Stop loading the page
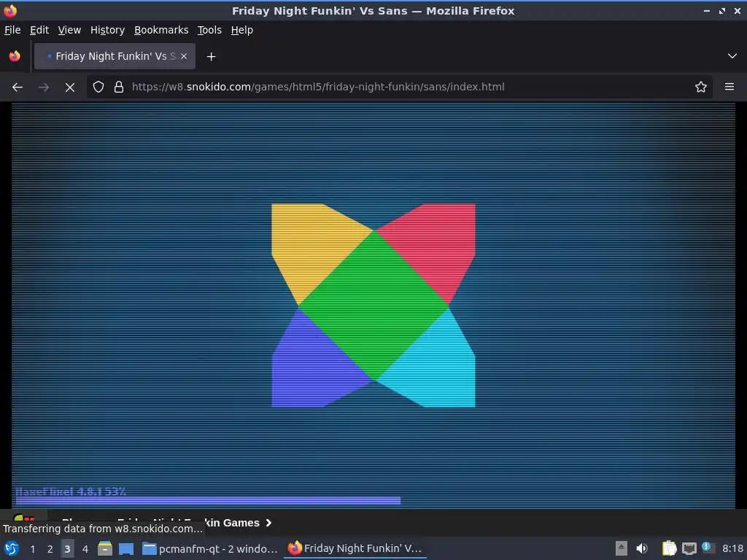Image resolution: width=747 pixels, height=560 pixels. 69,87
